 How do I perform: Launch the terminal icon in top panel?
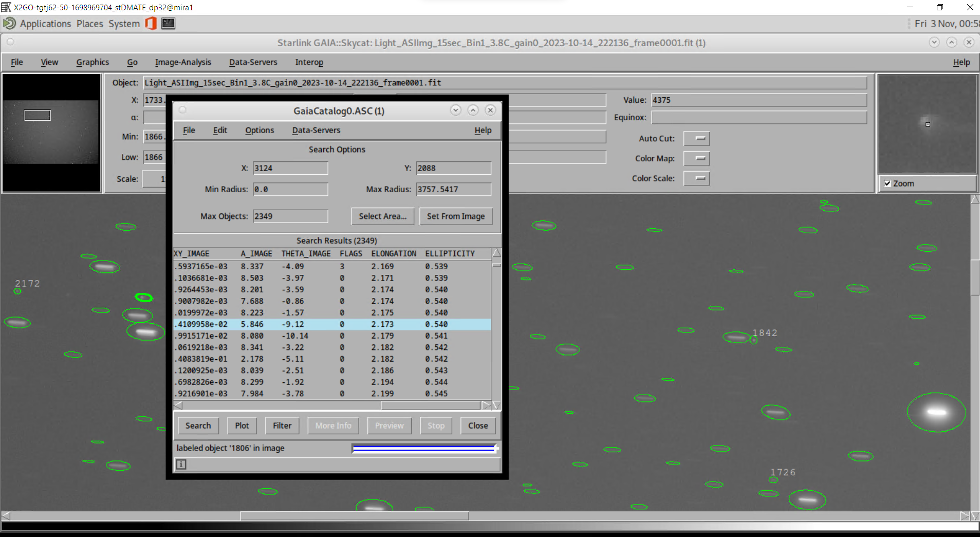tap(168, 23)
